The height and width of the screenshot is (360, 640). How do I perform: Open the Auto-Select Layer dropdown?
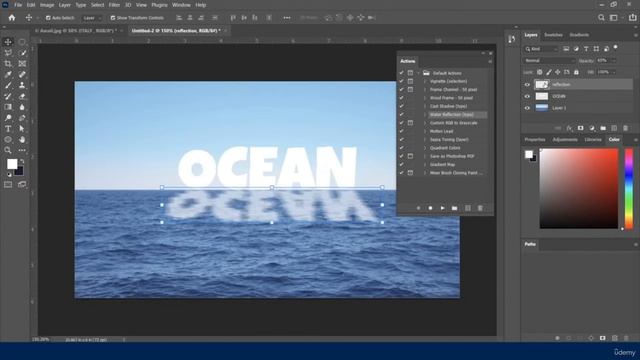(x=92, y=18)
